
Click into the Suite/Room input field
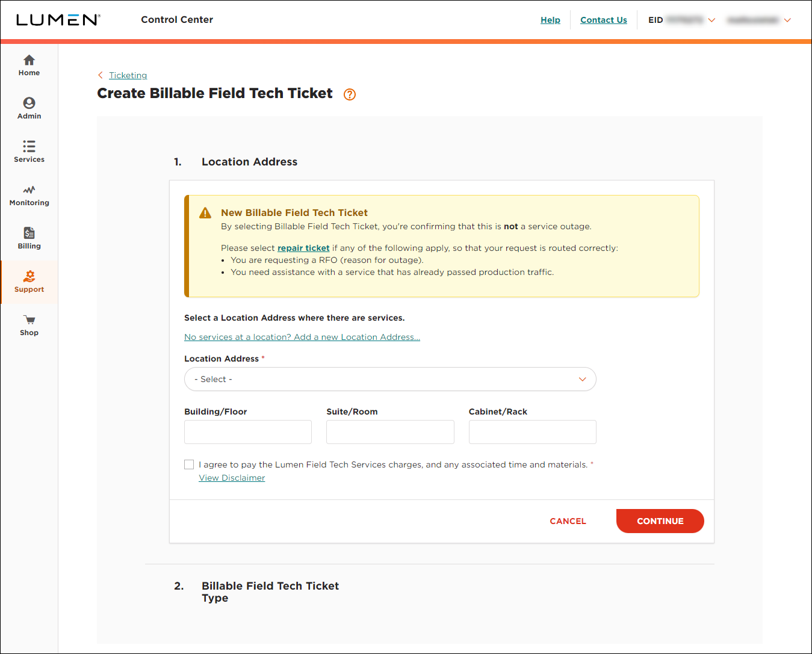390,432
